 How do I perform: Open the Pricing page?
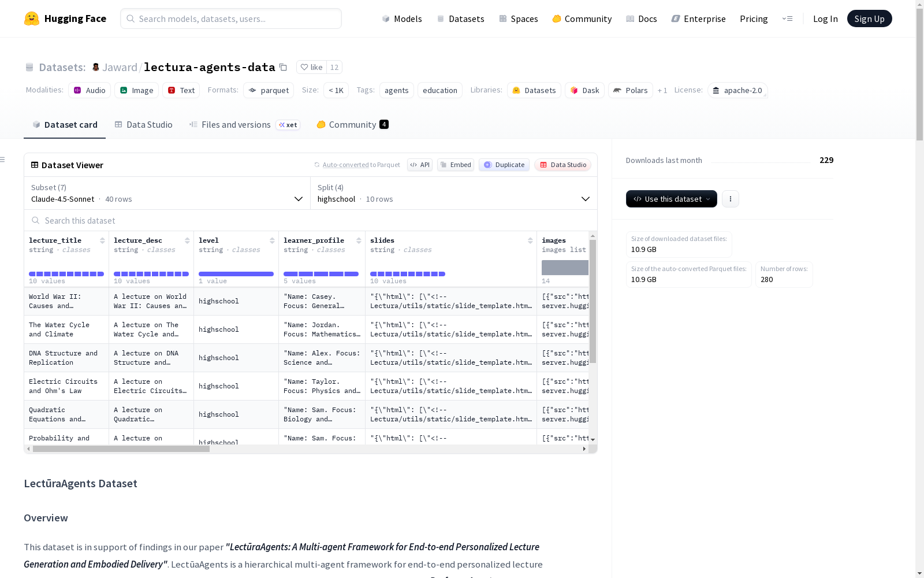coord(754,18)
